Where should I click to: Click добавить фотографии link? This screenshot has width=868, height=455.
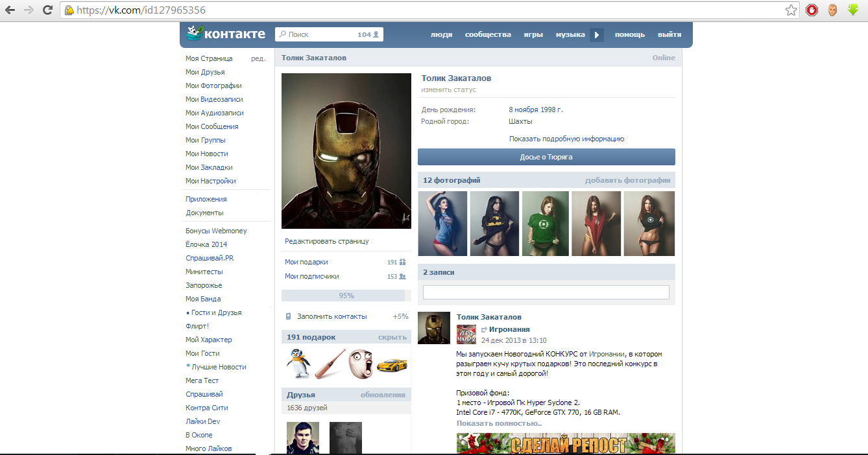click(627, 180)
